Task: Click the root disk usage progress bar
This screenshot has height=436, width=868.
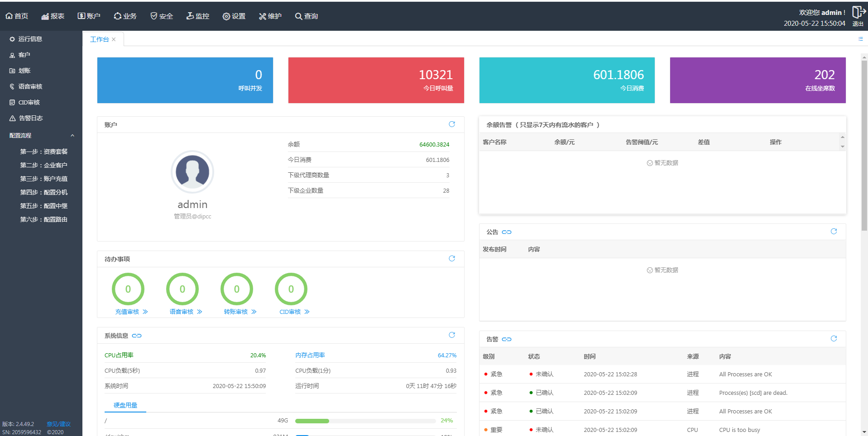Action: pos(365,421)
